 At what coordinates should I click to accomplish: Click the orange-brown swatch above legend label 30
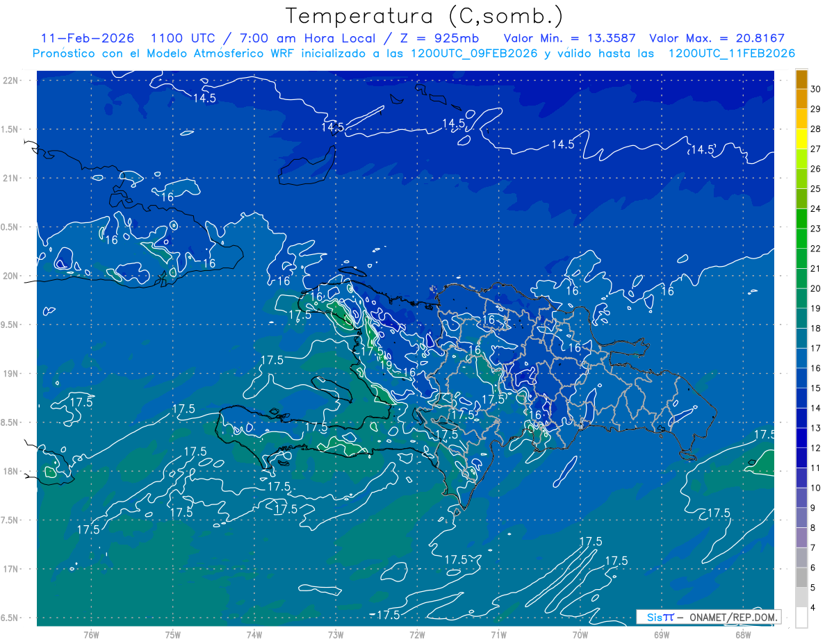point(801,79)
